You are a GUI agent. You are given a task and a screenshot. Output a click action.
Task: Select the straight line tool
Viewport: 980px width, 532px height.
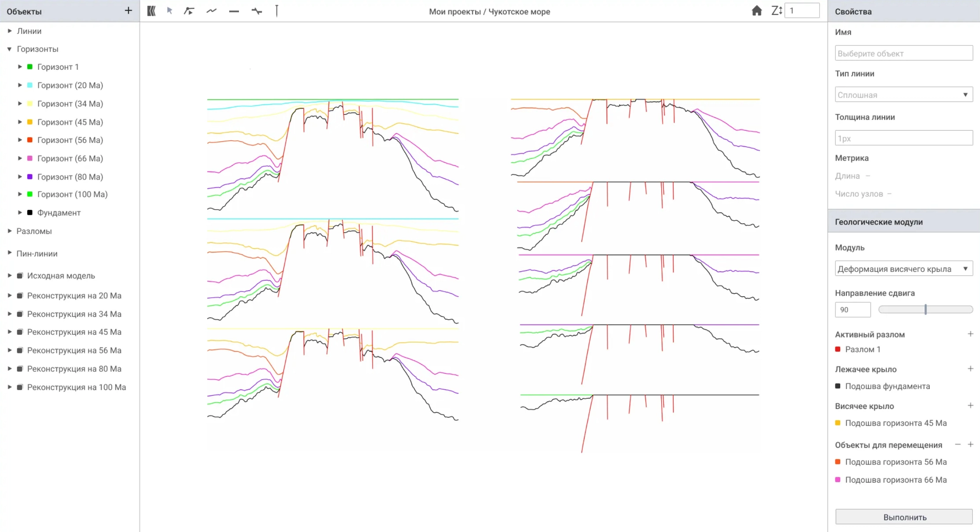pos(234,11)
